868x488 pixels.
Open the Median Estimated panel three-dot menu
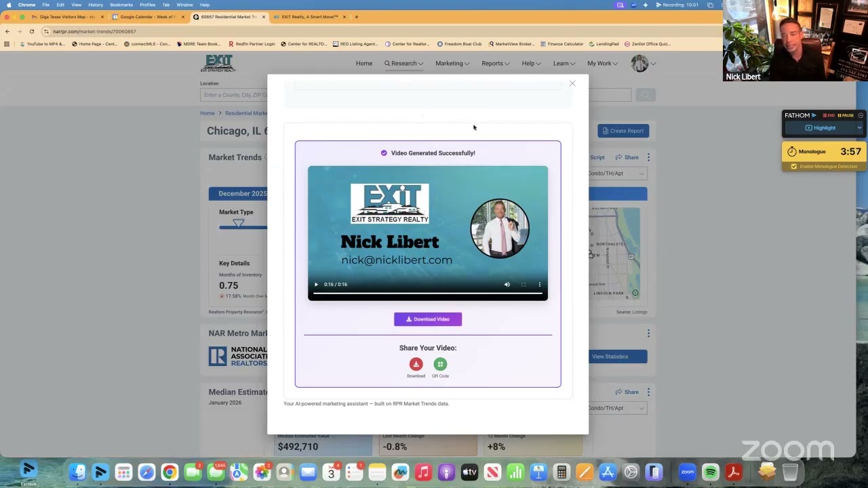coord(648,392)
